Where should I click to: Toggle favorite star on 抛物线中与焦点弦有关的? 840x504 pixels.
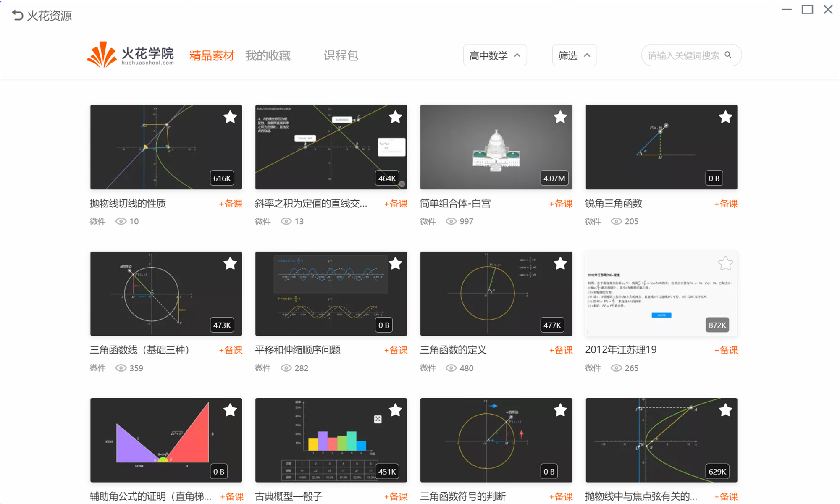click(725, 410)
